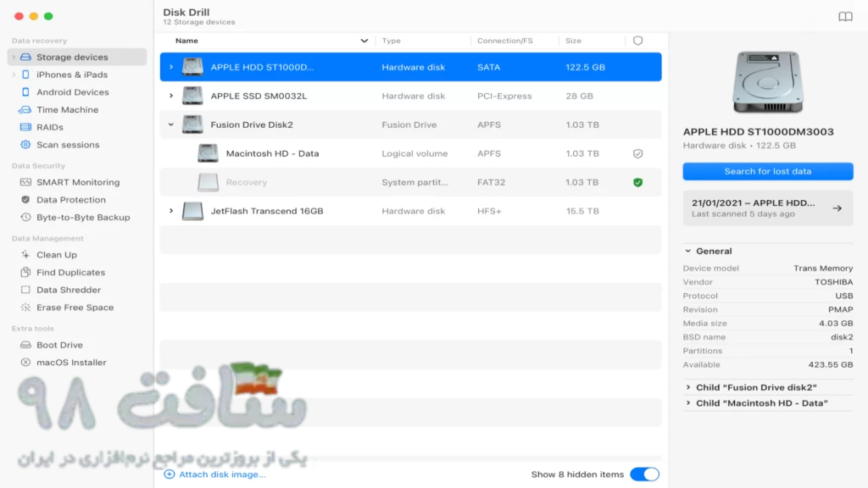This screenshot has width=868, height=488.
Task: Sort by the Connection/FS column header
Action: (505, 41)
